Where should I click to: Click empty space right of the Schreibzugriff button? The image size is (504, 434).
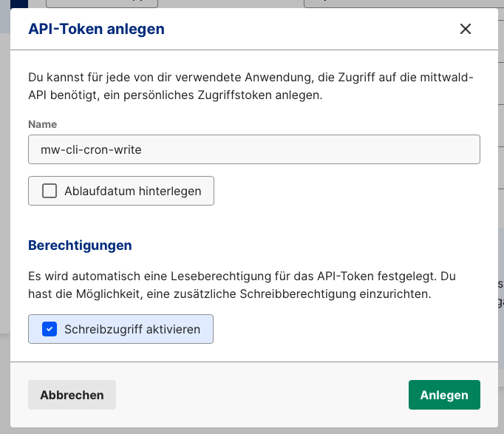click(x=347, y=329)
